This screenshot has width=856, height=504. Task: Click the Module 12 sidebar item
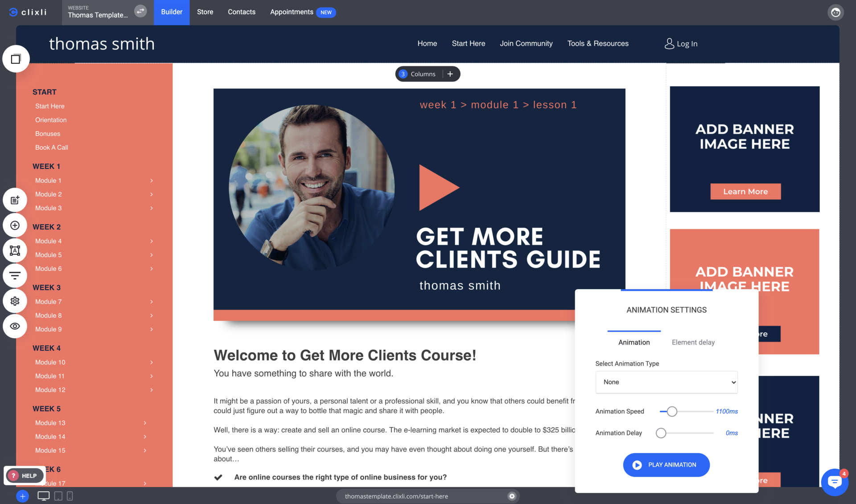(50, 390)
